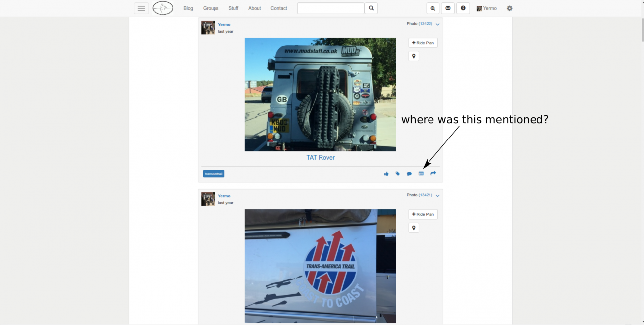Like the TAT Rover photo
Image resolution: width=644 pixels, height=325 pixels.
[386, 174]
